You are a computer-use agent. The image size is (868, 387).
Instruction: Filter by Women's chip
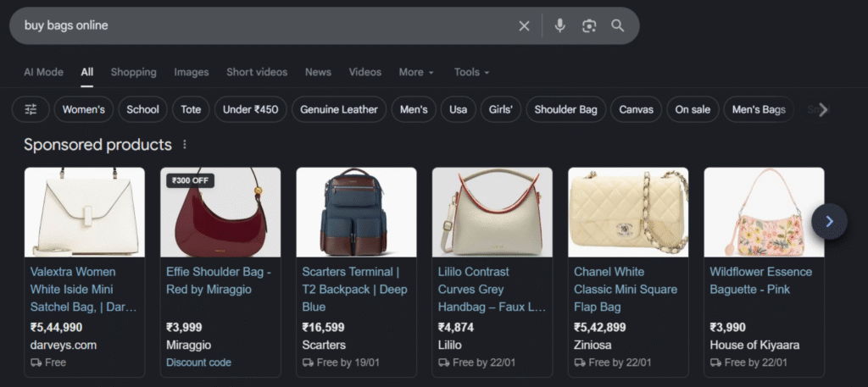coord(84,109)
